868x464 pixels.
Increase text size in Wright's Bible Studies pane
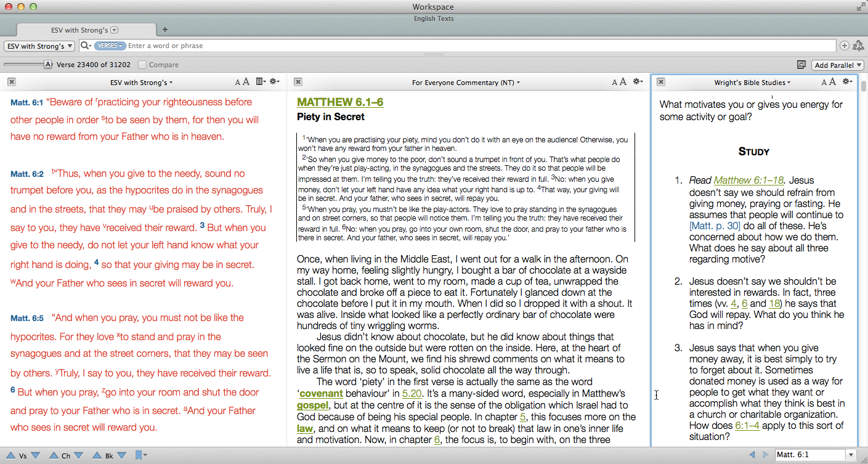832,82
